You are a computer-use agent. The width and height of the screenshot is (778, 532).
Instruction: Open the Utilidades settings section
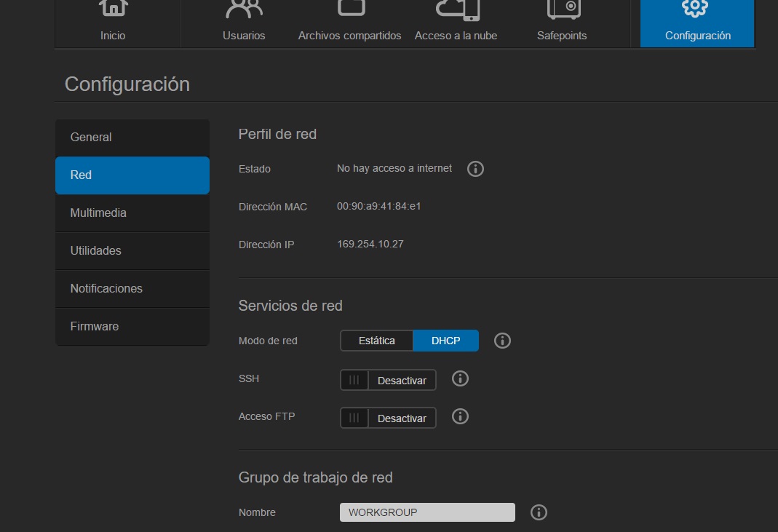pyautogui.click(x=132, y=251)
